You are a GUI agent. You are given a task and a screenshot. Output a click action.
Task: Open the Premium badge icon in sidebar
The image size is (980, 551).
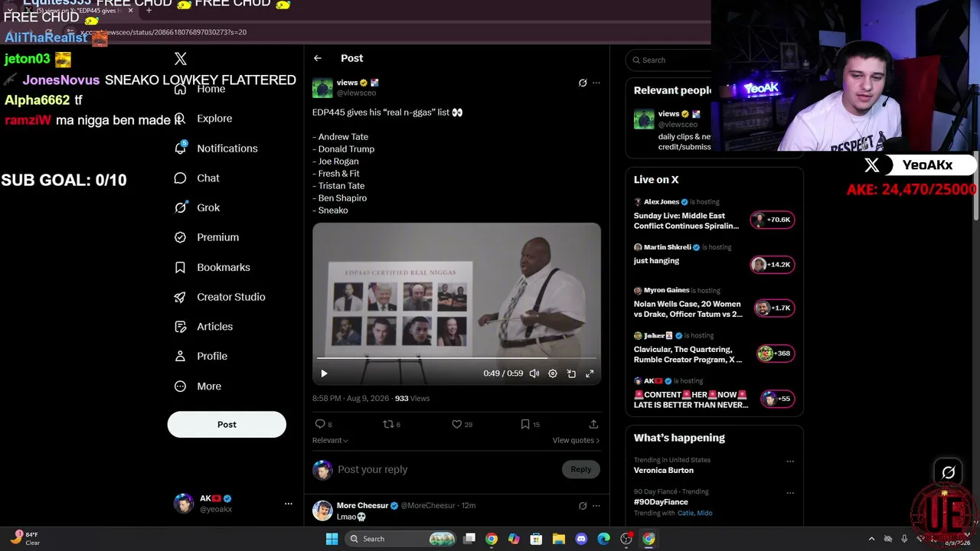tap(181, 237)
